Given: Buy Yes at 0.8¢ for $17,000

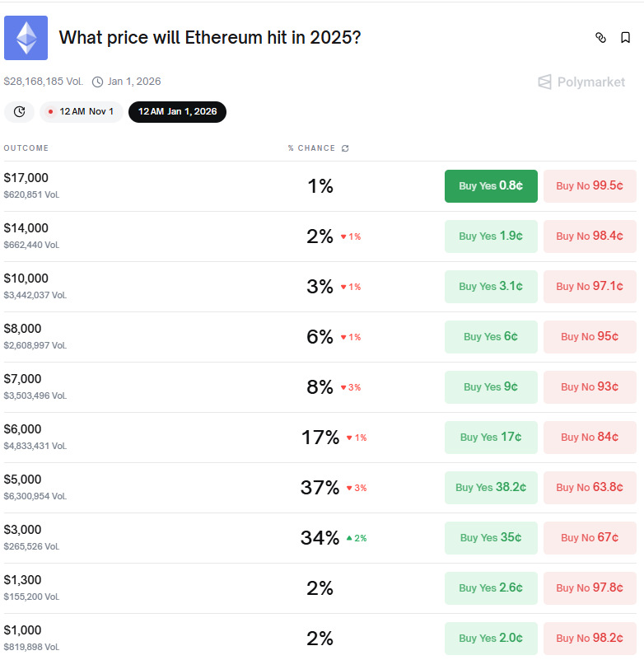Looking at the screenshot, I should point(491,186).
